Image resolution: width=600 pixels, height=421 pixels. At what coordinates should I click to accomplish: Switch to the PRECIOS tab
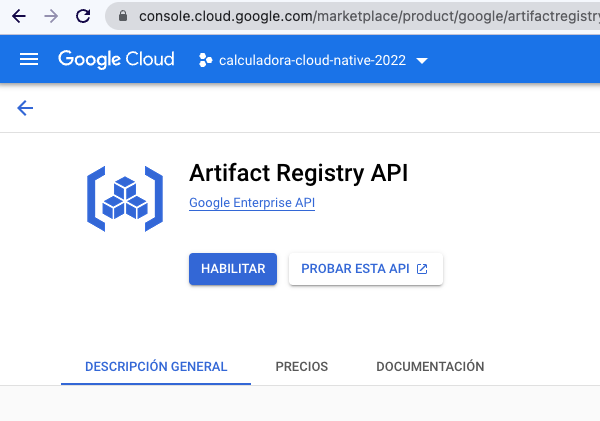[302, 367]
